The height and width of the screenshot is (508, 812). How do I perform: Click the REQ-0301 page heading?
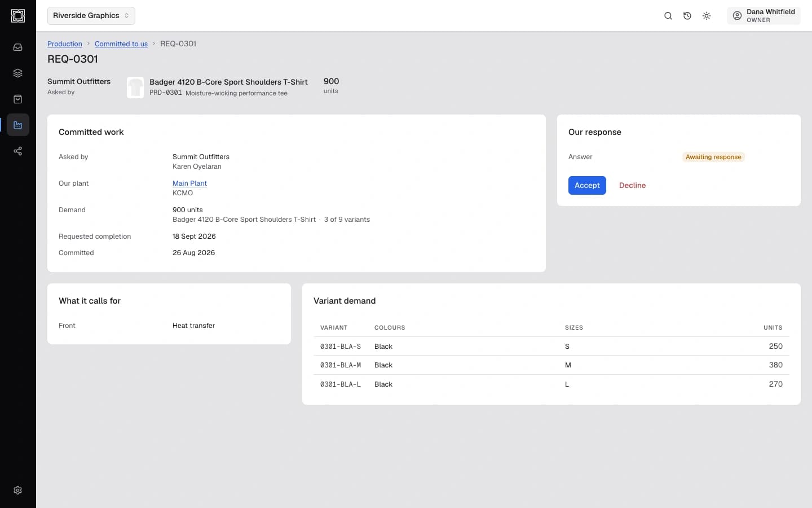[73, 59]
